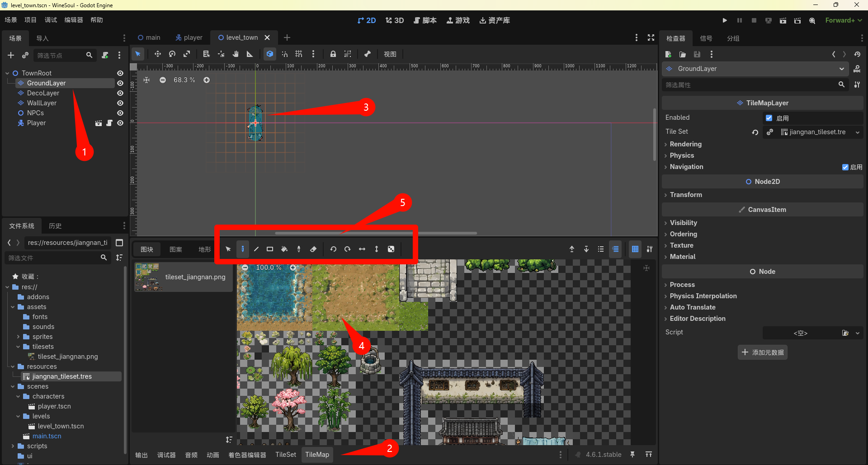Viewport: 868px width, 465px height.
Task: Click the viewport horizontal scrollbar
Action: 376,233
